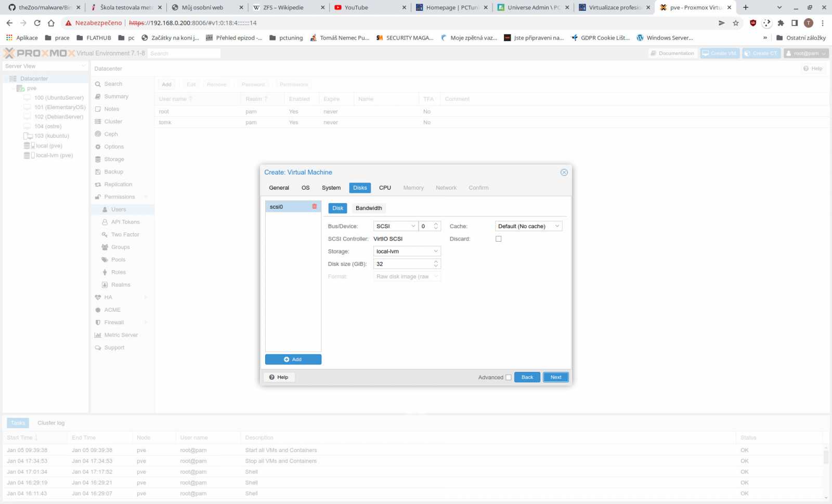This screenshot has width=832, height=504.
Task: Switch to the CPU wizard tab
Action: tap(385, 188)
